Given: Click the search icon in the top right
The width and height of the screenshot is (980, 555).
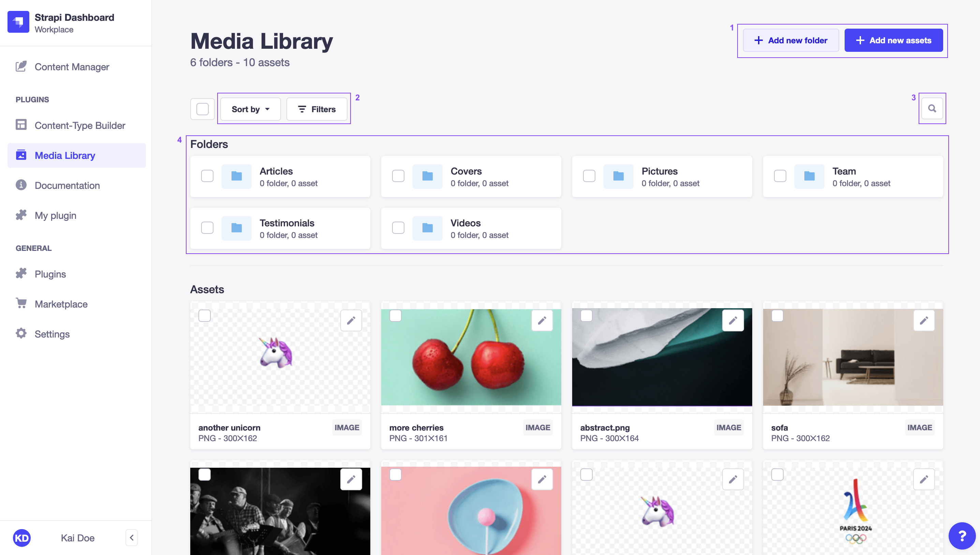Looking at the screenshot, I should click(932, 108).
